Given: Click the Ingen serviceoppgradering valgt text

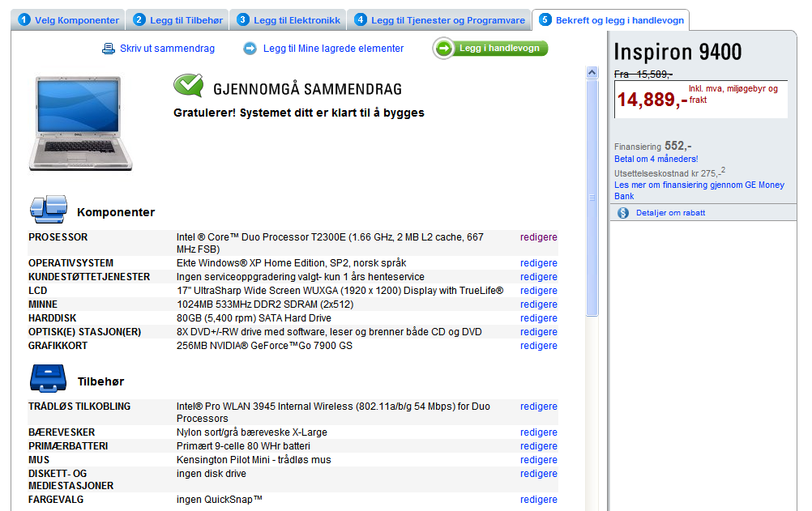Looking at the screenshot, I should point(301,277).
